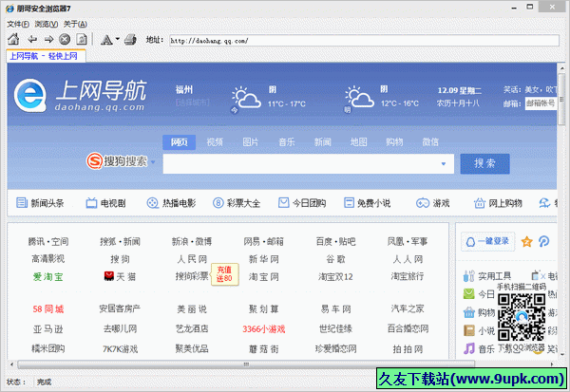Image resolution: width=570 pixels, height=392 pixels.
Task: Navigate back with the left arrow
Action: pyautogui.click(x=32, y=39)
